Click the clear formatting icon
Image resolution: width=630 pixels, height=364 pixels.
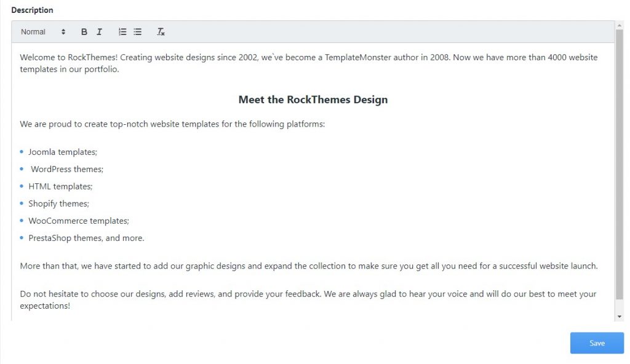[161, 32]
